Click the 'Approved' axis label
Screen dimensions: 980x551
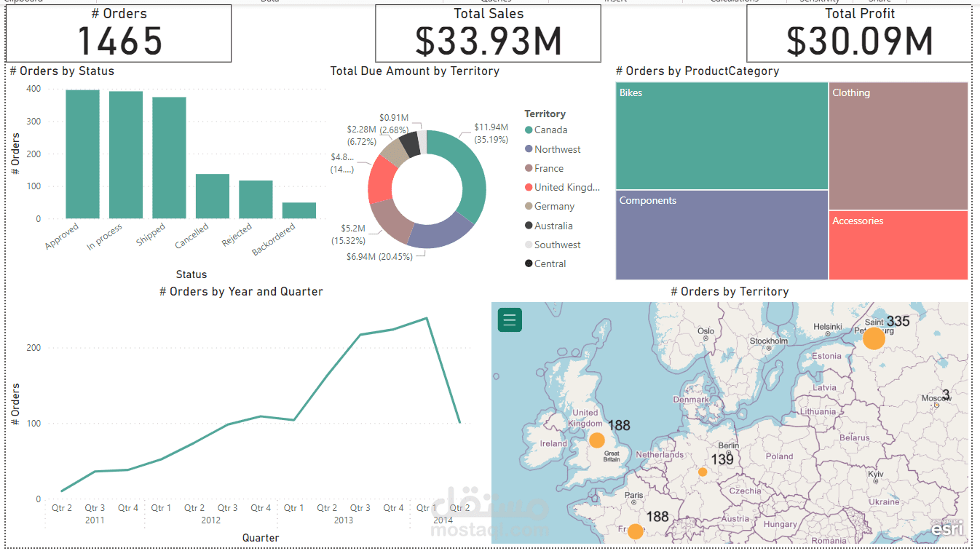(x=63, y=237)
